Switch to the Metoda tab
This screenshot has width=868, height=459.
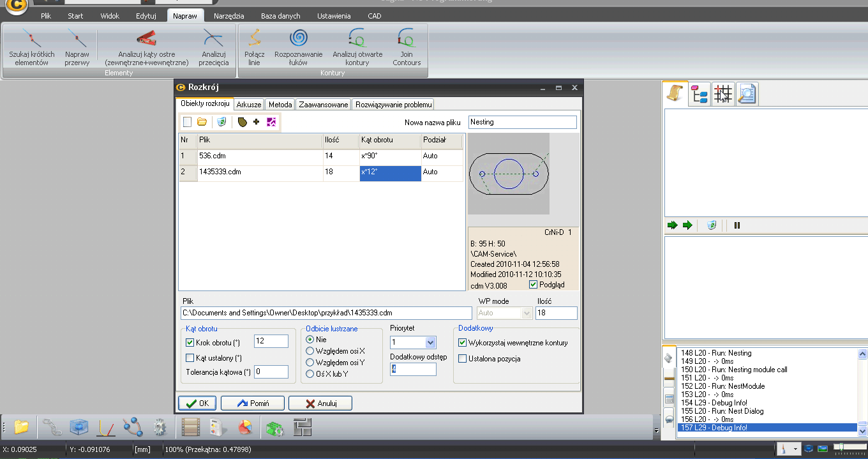(280, 105)
